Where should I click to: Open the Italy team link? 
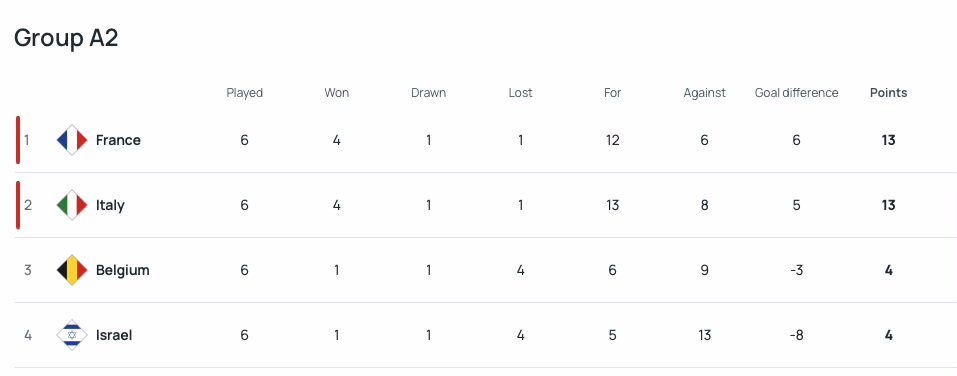coord(110,205)
